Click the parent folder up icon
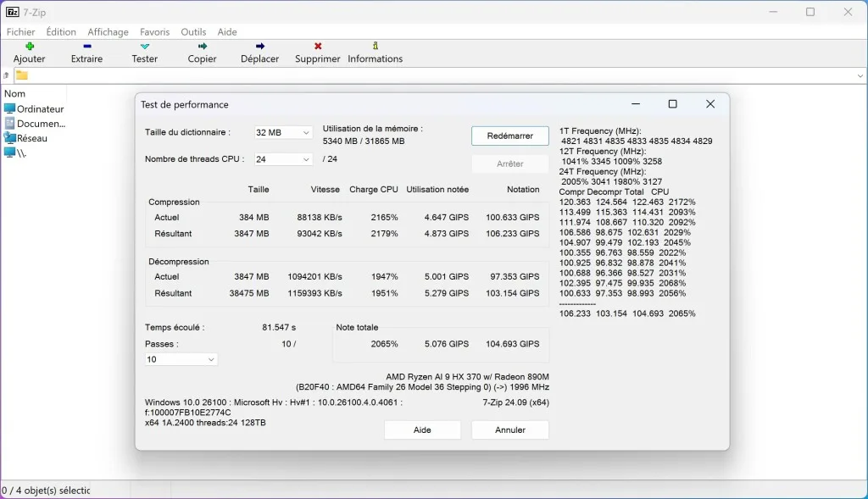The width and height of the screenshot is (868, 499). [x=7, y=75]
